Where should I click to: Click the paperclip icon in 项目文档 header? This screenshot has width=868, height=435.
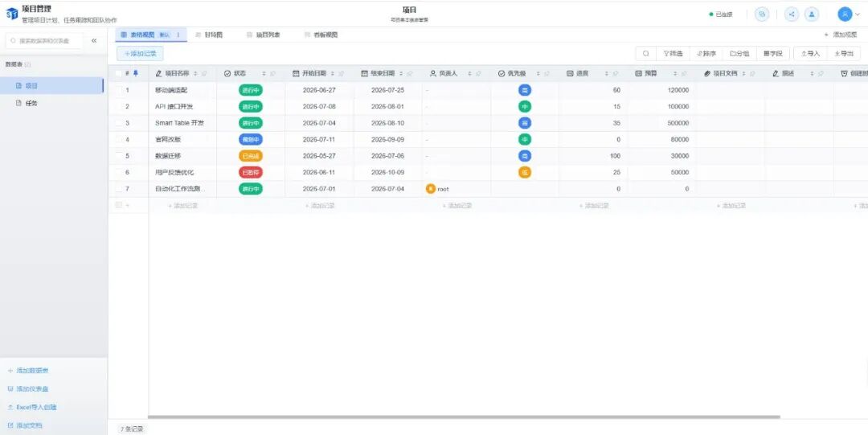pos(707,74)
